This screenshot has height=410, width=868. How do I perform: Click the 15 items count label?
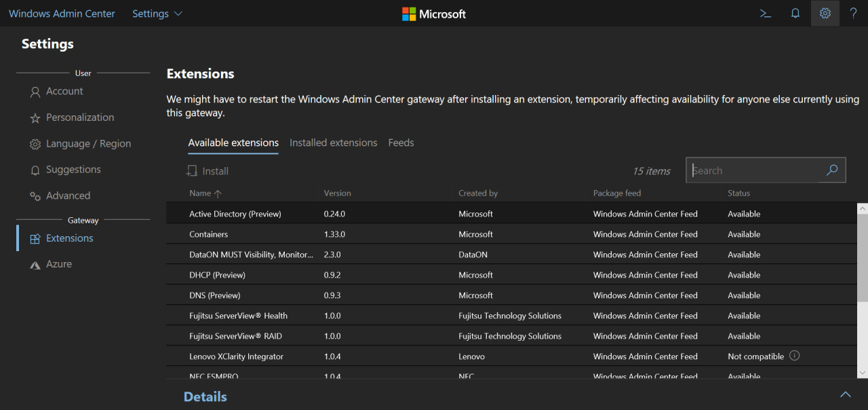[652, 171]
